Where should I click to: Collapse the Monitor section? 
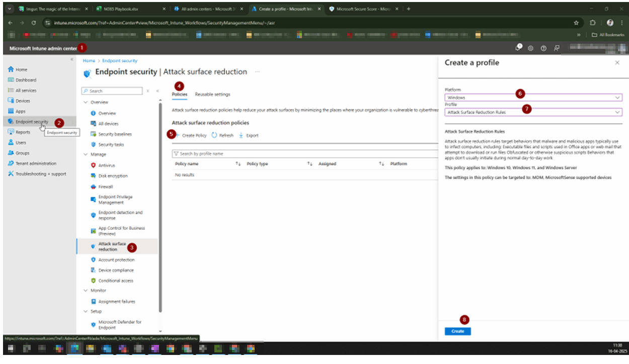(x=85, y=291)
